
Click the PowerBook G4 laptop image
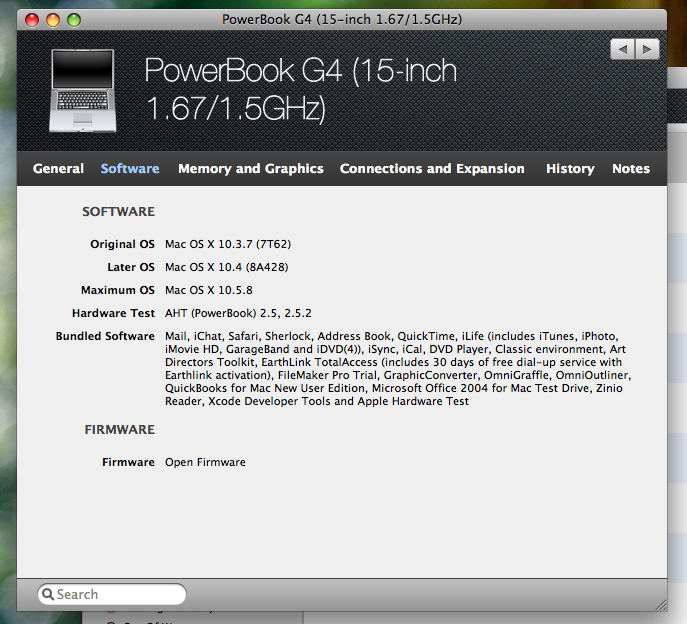(83, 90)
